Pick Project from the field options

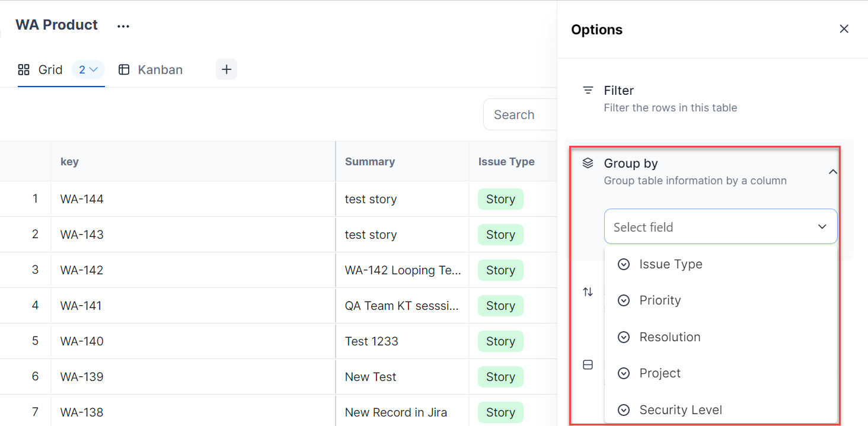659,373
